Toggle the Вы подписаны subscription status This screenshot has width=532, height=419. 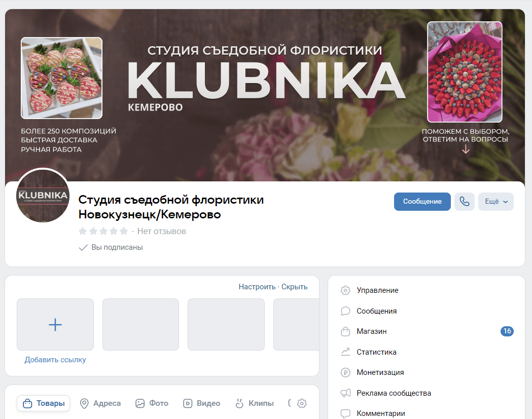click(x=111, y=247)
